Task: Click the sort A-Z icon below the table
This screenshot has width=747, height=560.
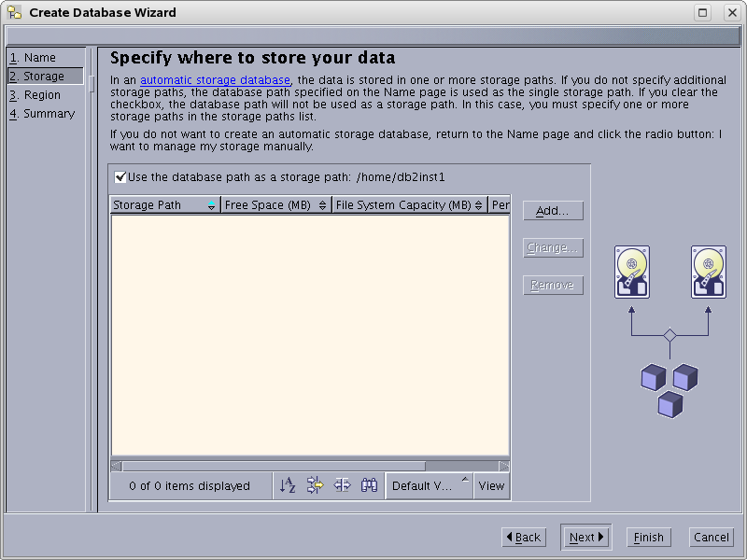Action: tap(288, 485)
